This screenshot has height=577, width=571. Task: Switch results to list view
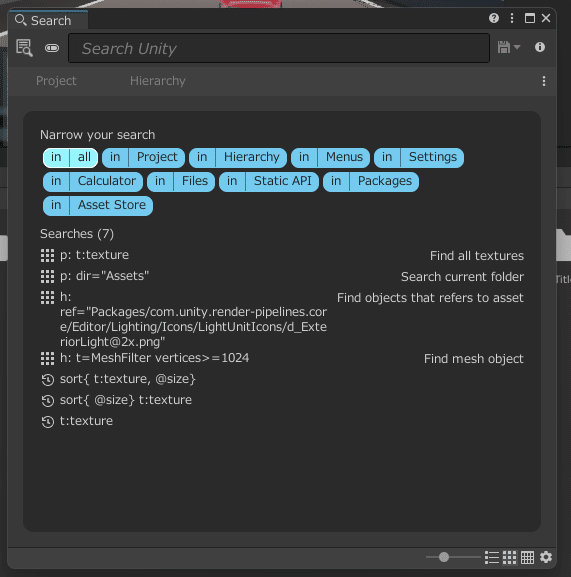tap(492, 557)
